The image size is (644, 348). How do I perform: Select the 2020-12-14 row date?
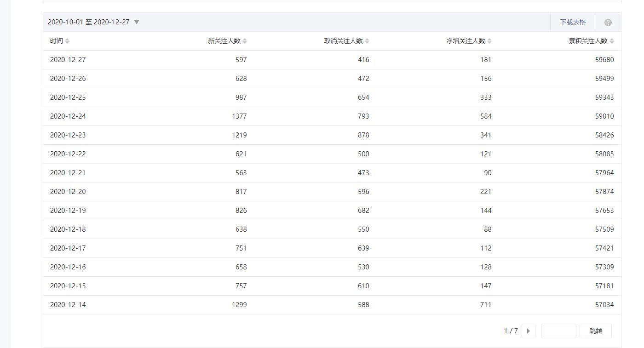click(68, 305)
